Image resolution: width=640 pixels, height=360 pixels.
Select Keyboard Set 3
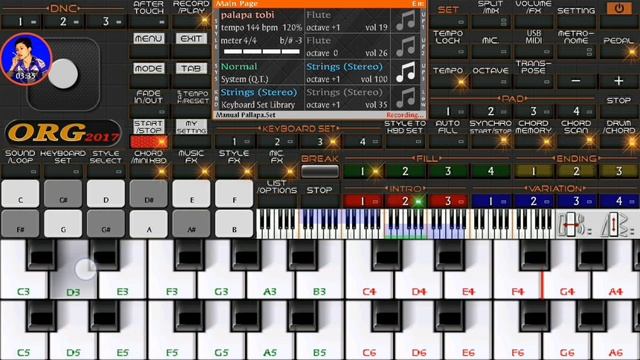coord(320,142)
